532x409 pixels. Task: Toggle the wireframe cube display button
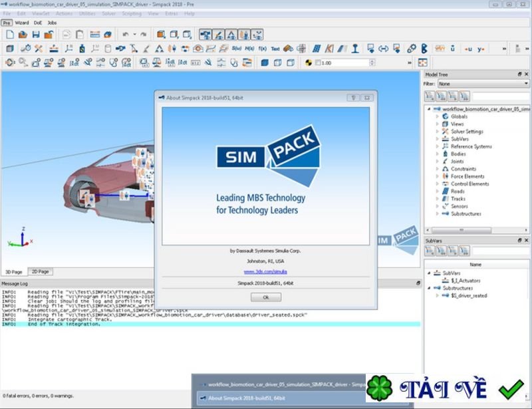277,63
